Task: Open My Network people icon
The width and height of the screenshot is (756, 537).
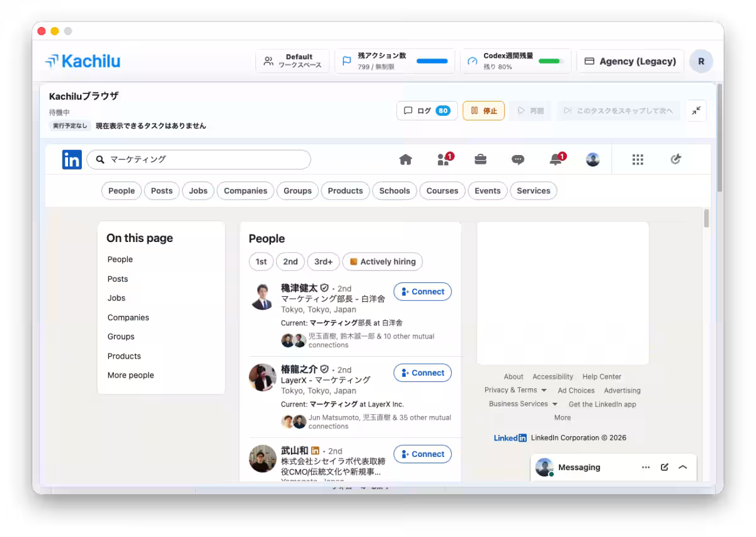Action: click(x=445, y=159)
